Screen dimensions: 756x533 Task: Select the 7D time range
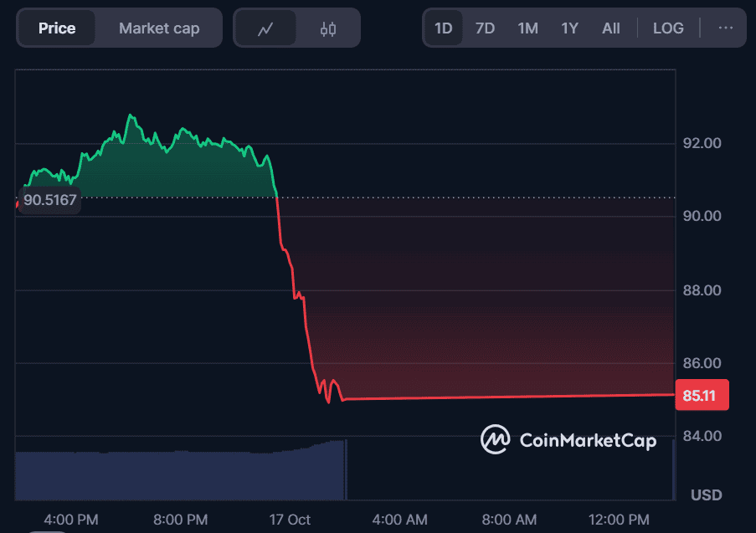pyautogui.click(x=485, y=28)
